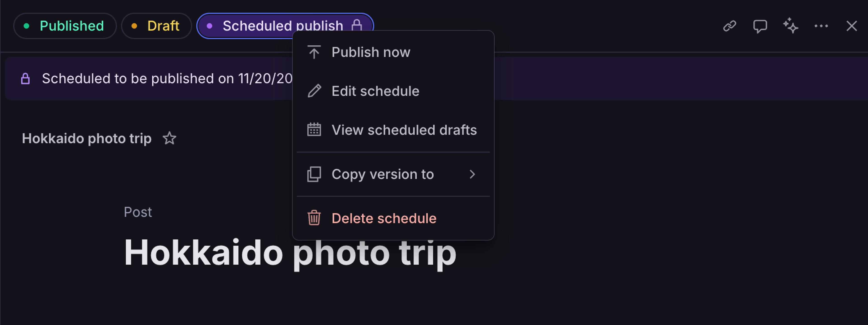
Task: Expand the Copy version to submenu
Action: click(383, 174)
